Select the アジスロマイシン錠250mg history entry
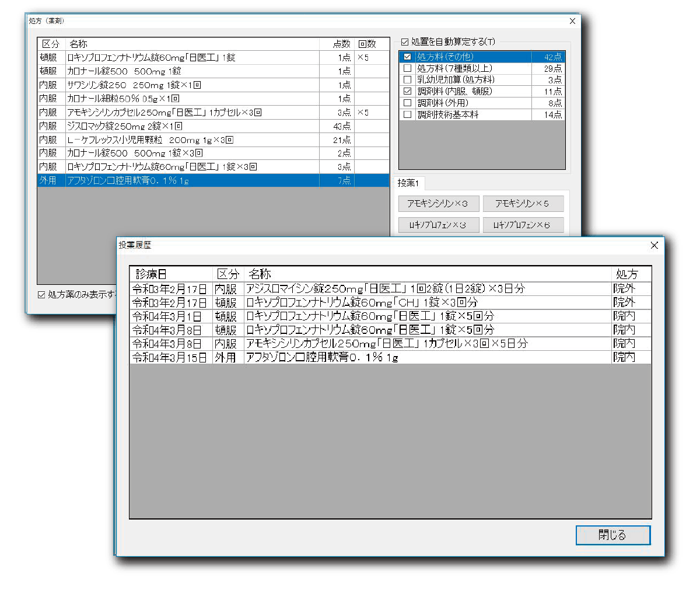 385,288
